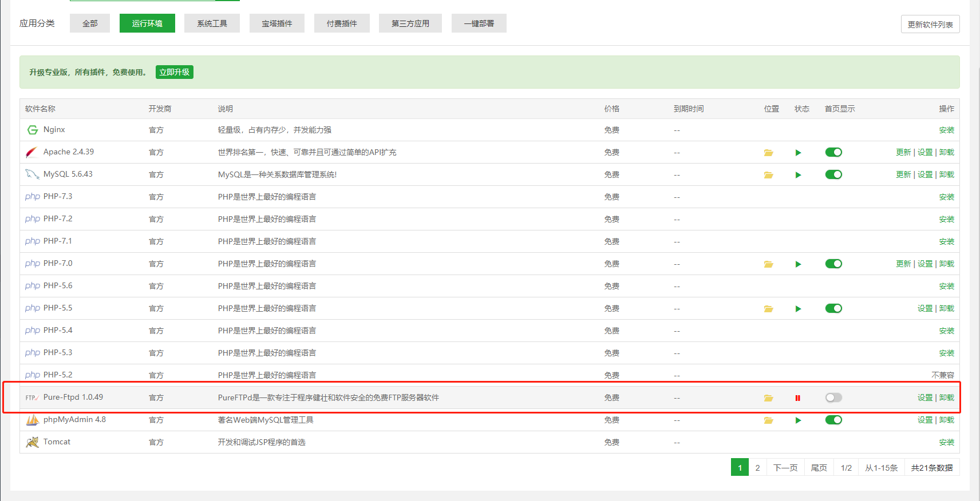Toggle home page display for PHP-5.5
Image resolution: width=980 pixels, height=501 pixels.
(833, 308)
